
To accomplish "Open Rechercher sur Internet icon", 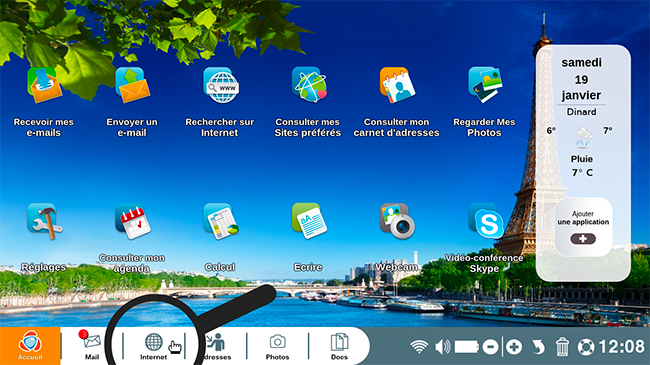I will [x=221, y=85].
